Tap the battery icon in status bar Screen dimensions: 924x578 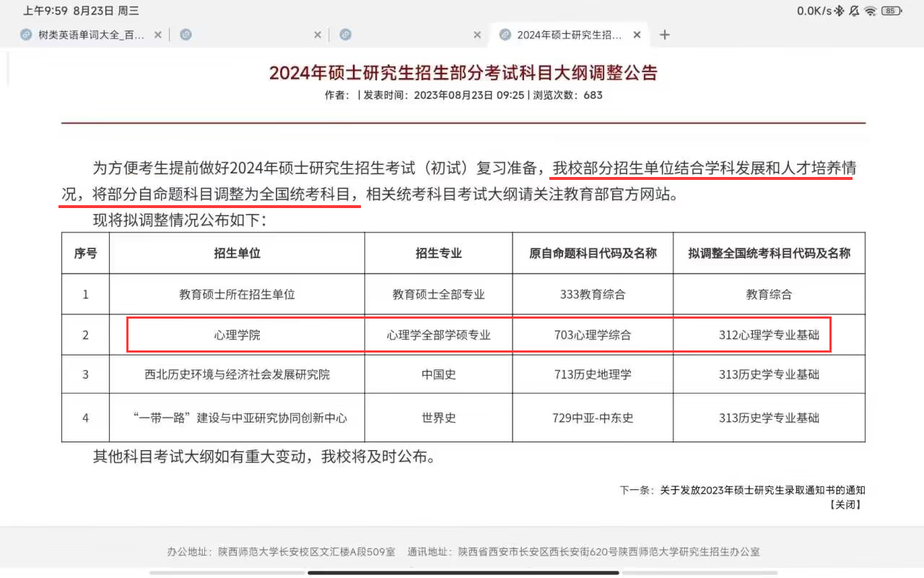click(892, 11)
